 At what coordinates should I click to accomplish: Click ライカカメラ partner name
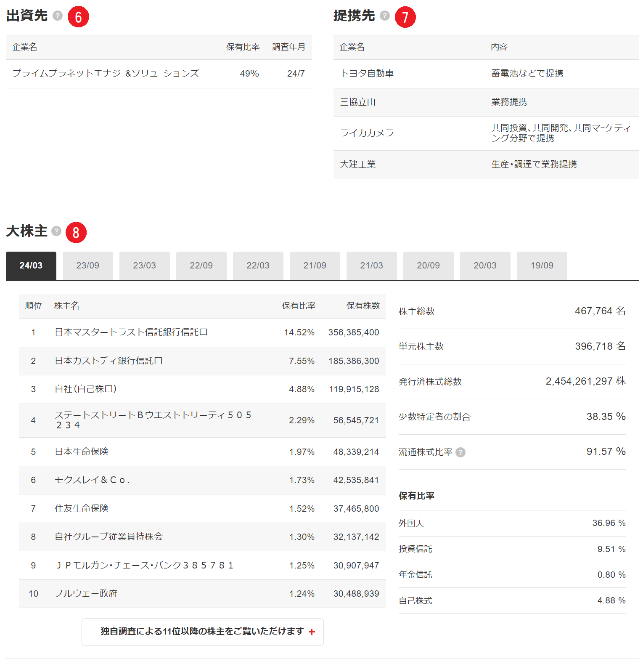point(367,133)
